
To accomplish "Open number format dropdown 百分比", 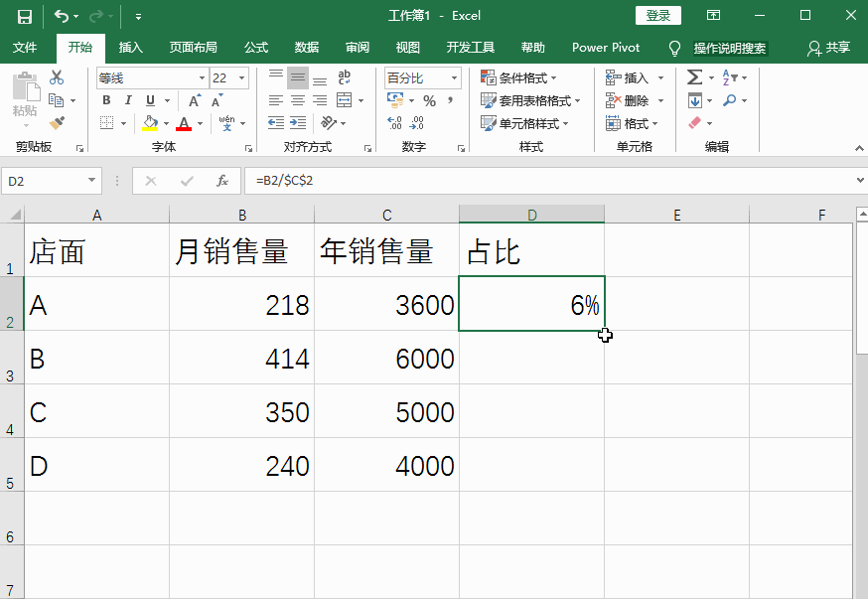I will pyautogui.click(x=454, y=78).
